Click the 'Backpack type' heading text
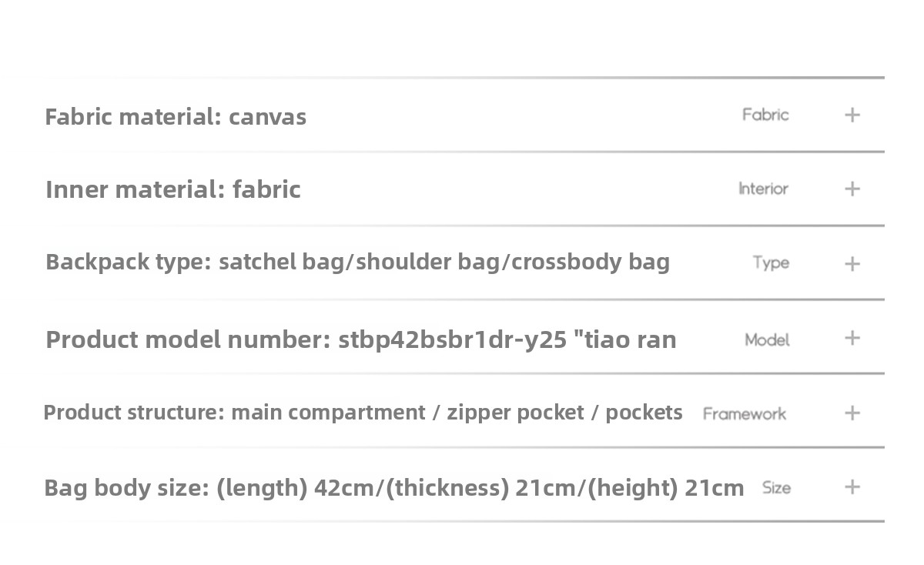 (x=128, y=262)
